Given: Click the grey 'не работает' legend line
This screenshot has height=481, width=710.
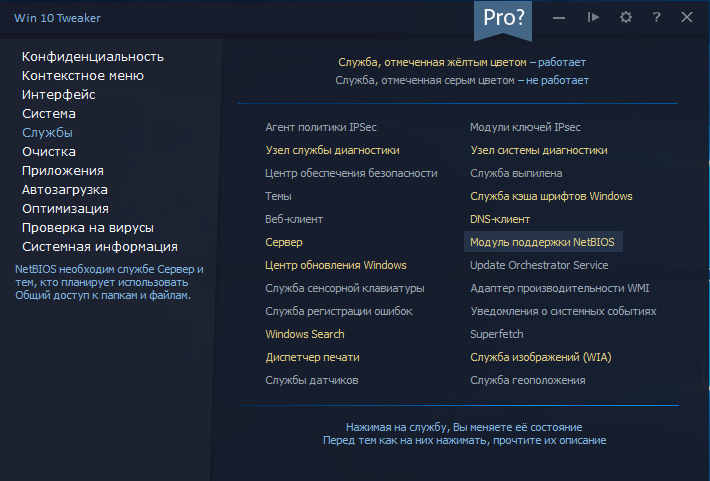Looking at the screenshot, I should [x=462, y=81].
